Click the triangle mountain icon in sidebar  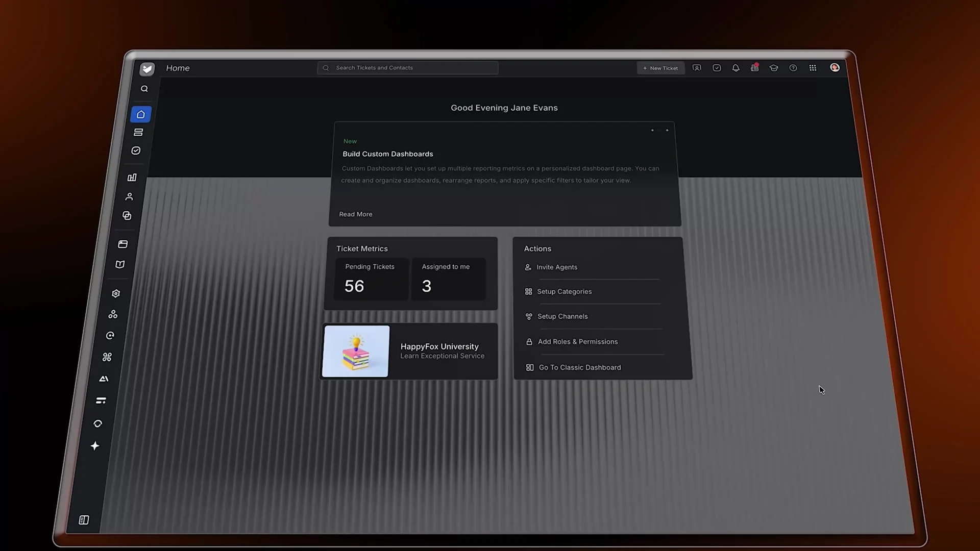pyautogui.click(x=104, y=379)
